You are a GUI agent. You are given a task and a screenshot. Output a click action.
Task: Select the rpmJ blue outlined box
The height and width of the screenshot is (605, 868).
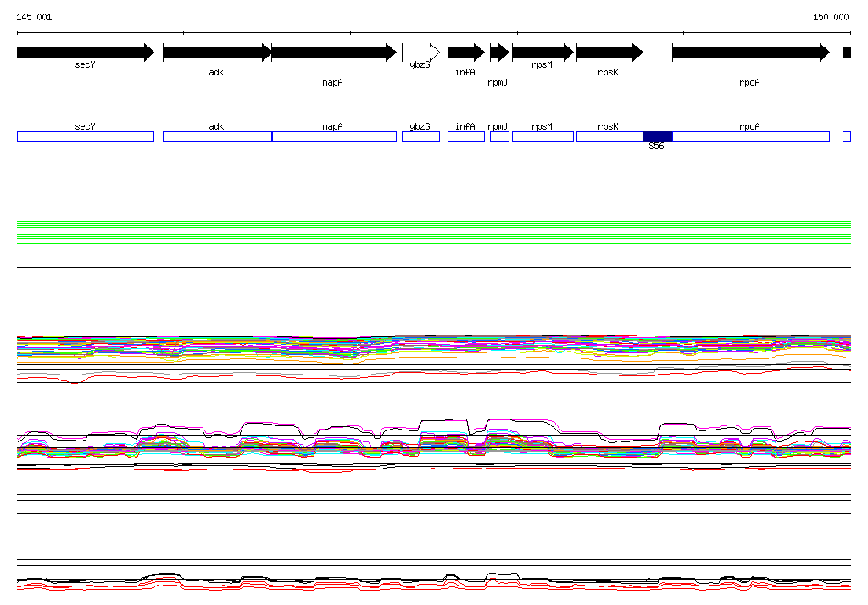(x=499, y=136)
